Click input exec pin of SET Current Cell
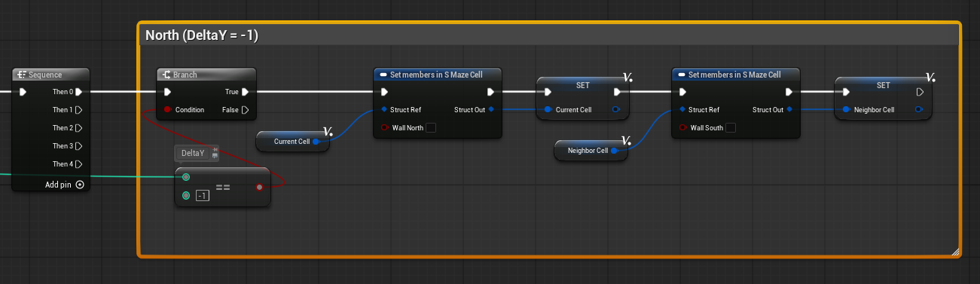This screenshot has width=980, height=284. coord(548,92)
